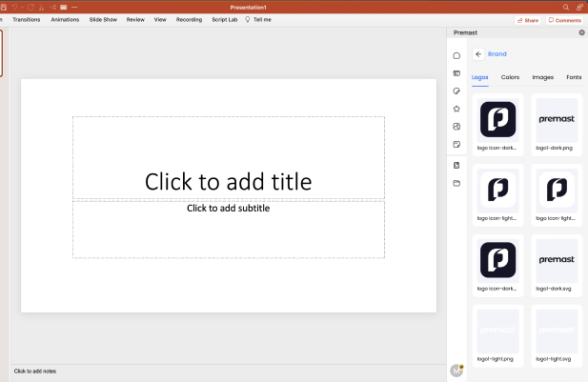The width and height of the screenshot is (588, 382).
Task: Open the stickers icon in Premast sidebar
Action: click(x=456, y=91)
